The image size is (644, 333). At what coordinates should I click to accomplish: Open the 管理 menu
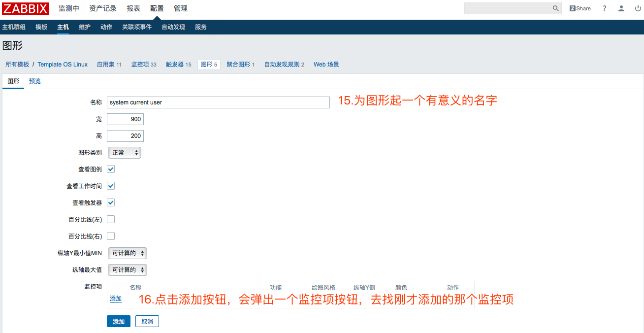[181, 8]
